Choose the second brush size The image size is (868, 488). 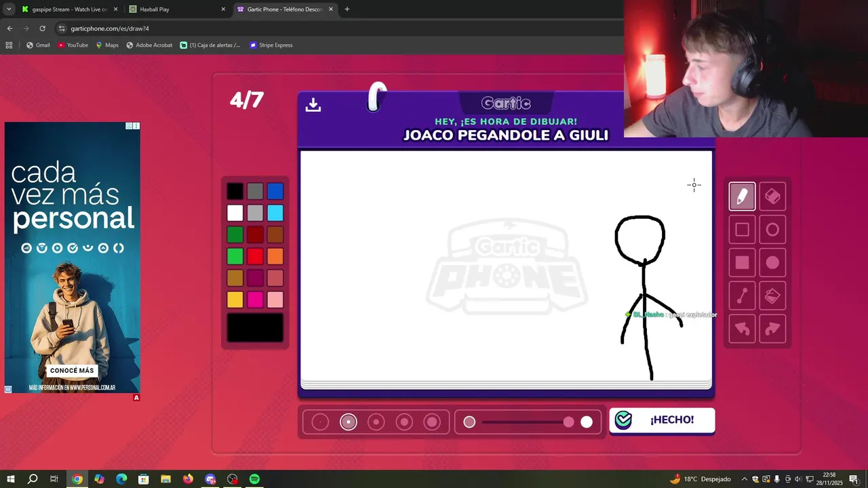pyautogui.click(x=348, y=422)
